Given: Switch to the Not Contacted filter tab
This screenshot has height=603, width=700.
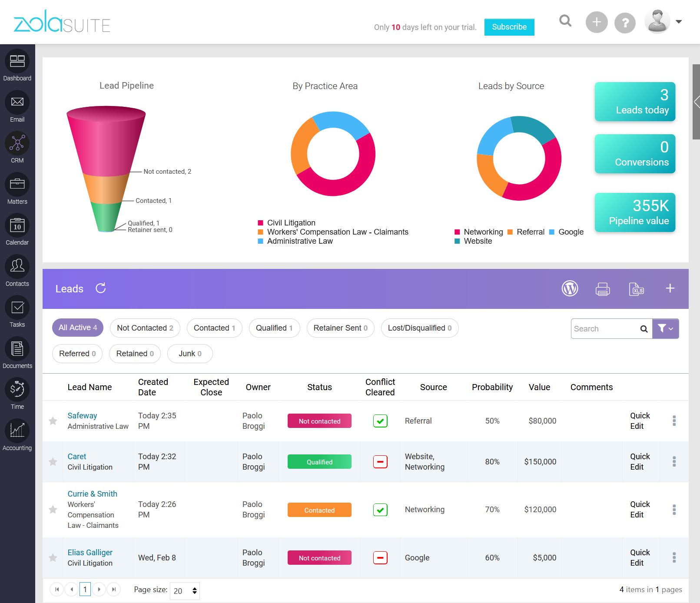Looking at the screenshot, I should (145, 328).
